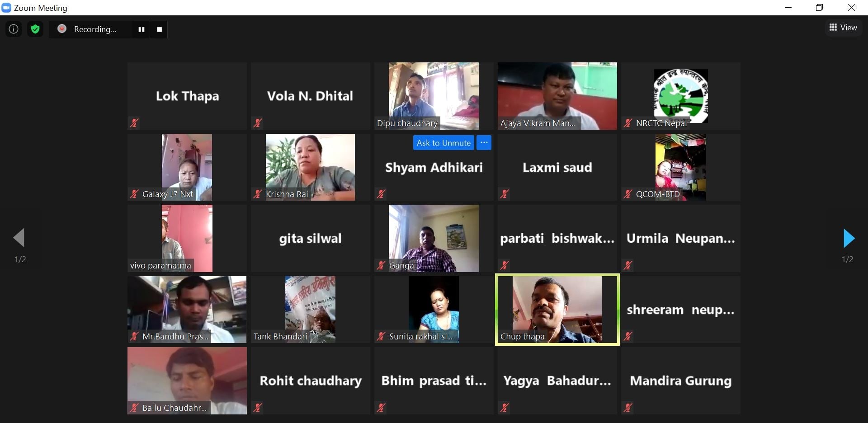This screenshot has height=423, width=868.
Task: Click Vola N. Dhital's muted microphone icon
Action: click(258, 122)
